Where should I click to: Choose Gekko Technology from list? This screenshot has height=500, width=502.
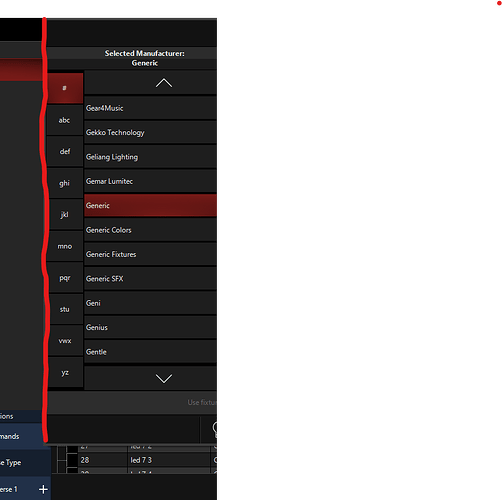point(150,132)
